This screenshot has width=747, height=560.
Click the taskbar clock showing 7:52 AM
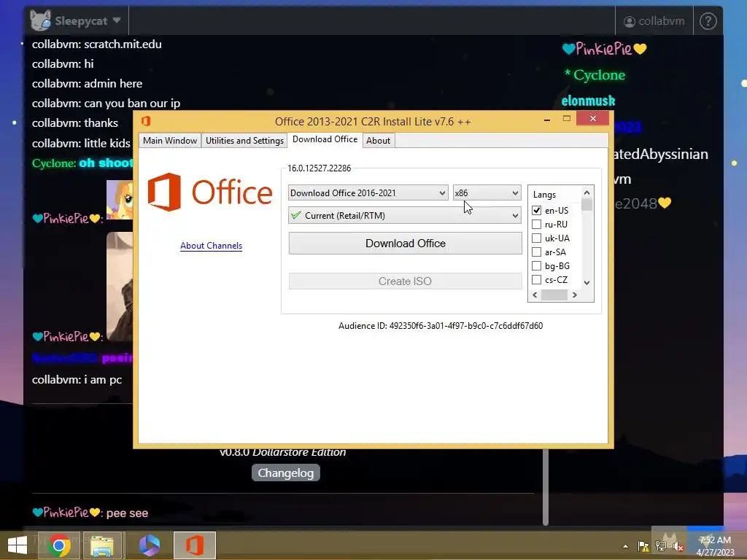tap(715, 545)
